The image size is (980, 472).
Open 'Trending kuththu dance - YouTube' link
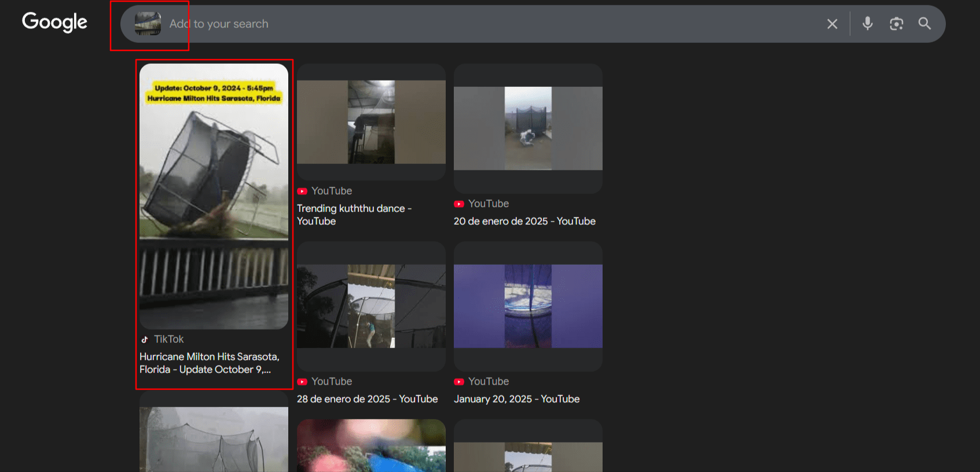354,214
